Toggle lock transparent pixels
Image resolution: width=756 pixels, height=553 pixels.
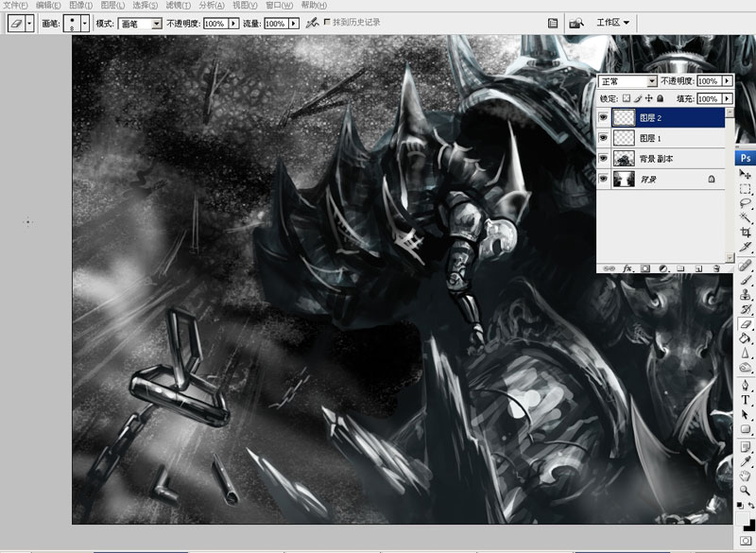click(627, 98)
